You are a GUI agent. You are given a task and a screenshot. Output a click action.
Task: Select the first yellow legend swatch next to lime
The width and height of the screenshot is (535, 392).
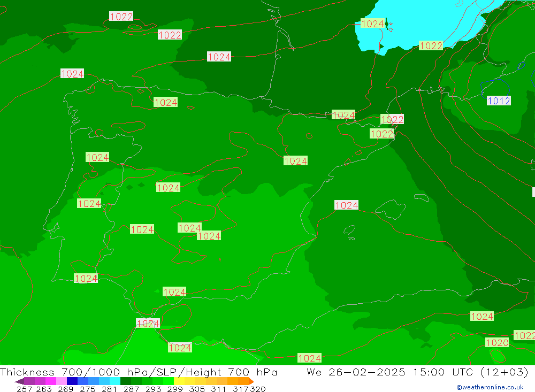click(179, 381)
